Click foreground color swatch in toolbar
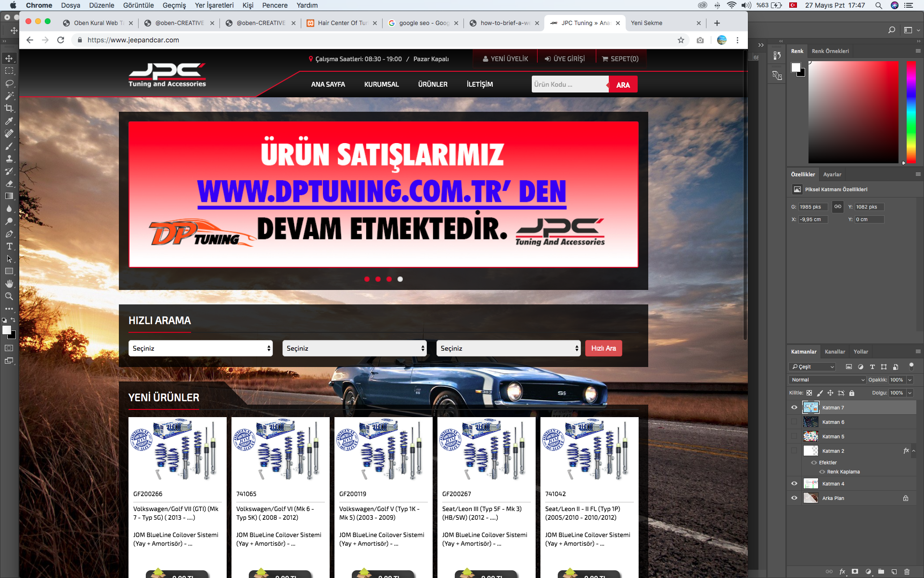The width and height of the screenshot is (924, 578). pos(6,330)
